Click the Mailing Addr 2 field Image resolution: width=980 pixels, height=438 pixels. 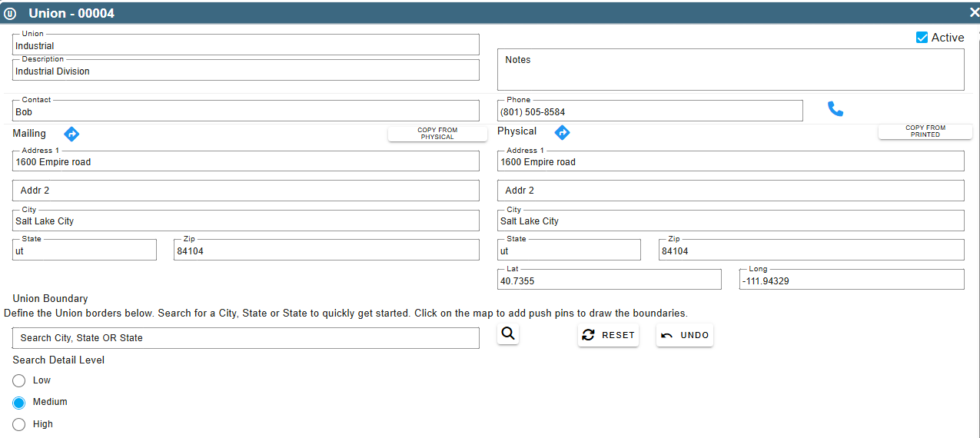tap(246, 191)
